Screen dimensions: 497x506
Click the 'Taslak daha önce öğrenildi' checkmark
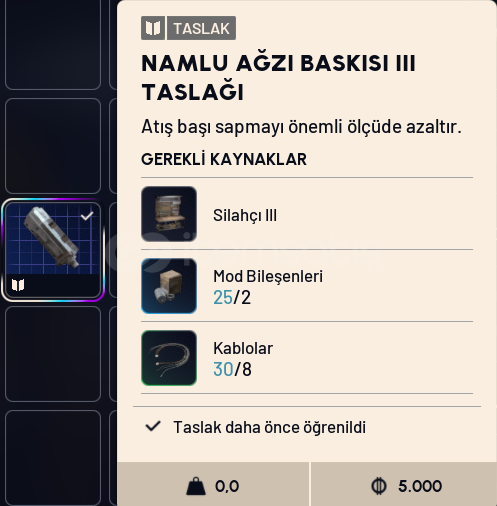pyautogui.click(x=153, y=426)
